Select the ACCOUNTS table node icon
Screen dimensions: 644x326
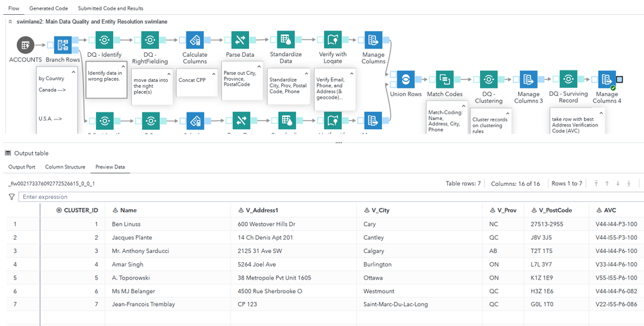(25, 45)
